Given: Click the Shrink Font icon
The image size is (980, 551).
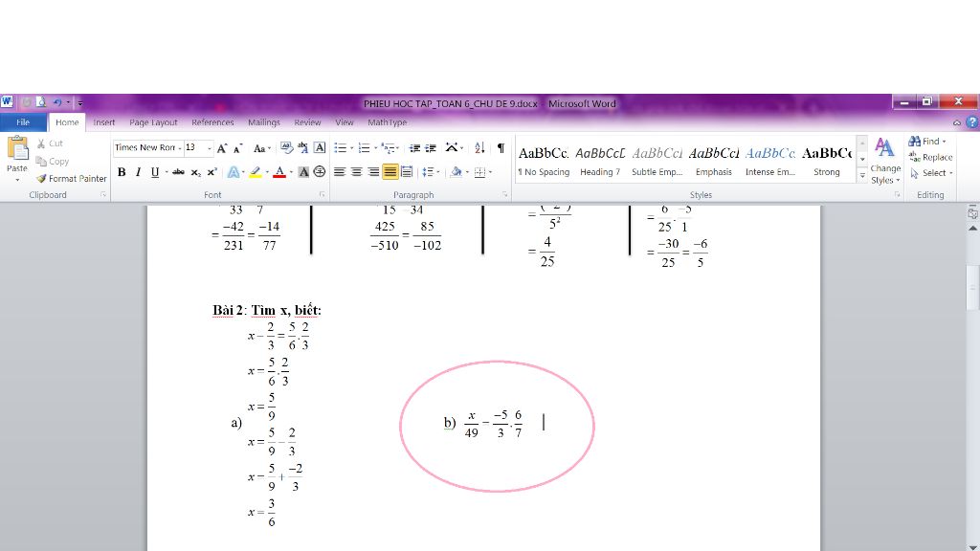Looking at the screenshot, I should pos(237,148).
